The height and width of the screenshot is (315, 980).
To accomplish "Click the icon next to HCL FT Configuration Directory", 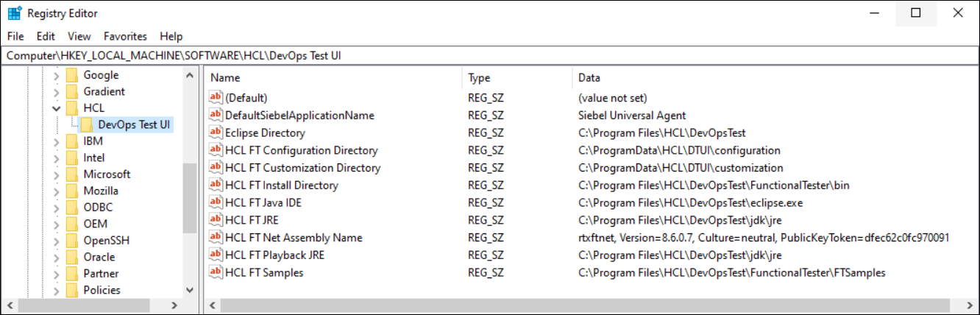I will pyautogui.click(x=216, y=150).
